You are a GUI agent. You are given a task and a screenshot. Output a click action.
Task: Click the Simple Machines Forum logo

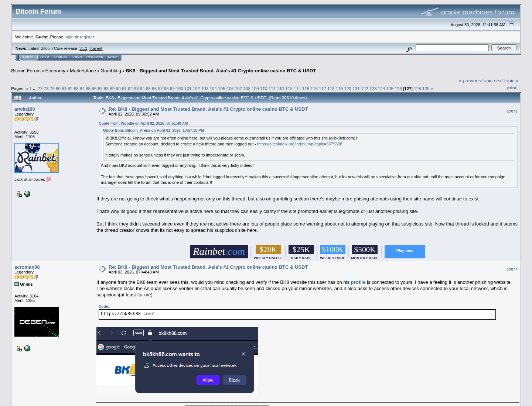467,12
